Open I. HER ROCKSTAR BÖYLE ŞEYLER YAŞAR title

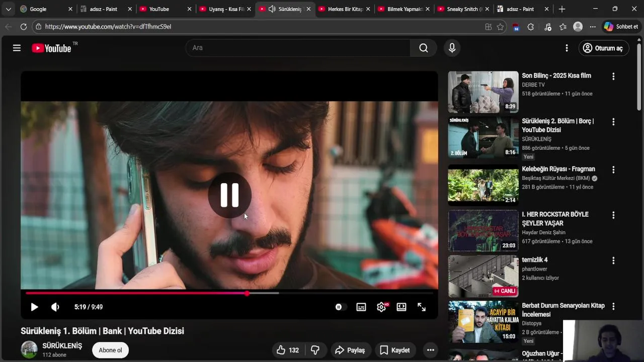point(555,219)
